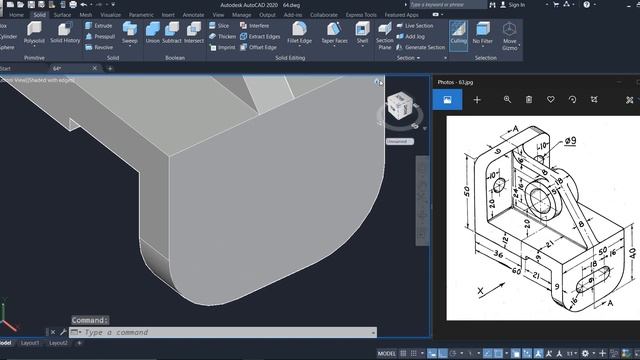Close the 64* drawing tab
Viewport: 640px width, 360px height.
pyautogui.click(x=95, y=68)
